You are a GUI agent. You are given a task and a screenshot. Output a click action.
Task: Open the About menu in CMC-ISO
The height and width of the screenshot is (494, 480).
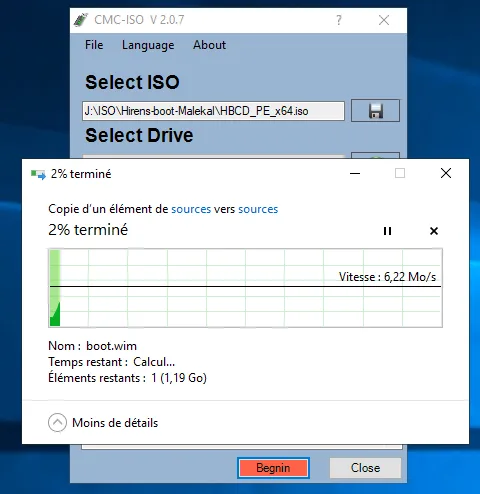(x=209, y=45)
